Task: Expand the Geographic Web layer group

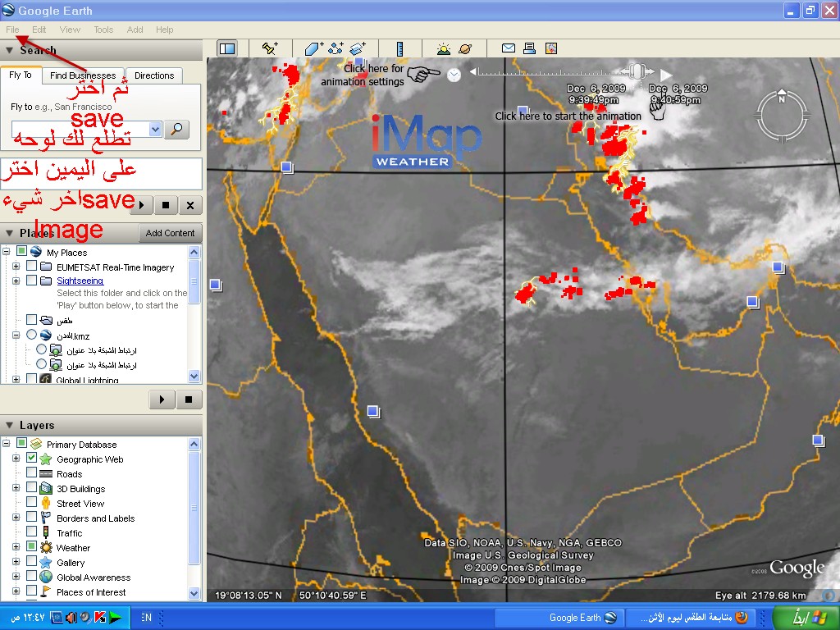Action: click(x=16, y=458)
